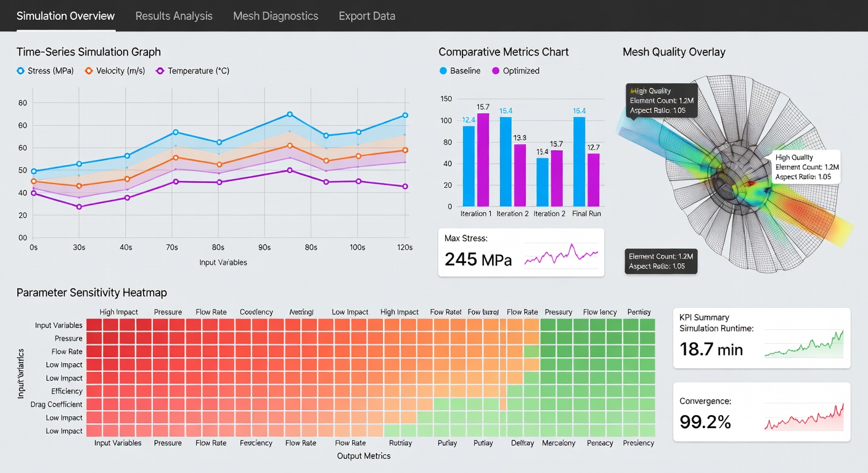868x473 pixels.
Task: Switch to the Results Analysis tab
Action: click(174, 16)
